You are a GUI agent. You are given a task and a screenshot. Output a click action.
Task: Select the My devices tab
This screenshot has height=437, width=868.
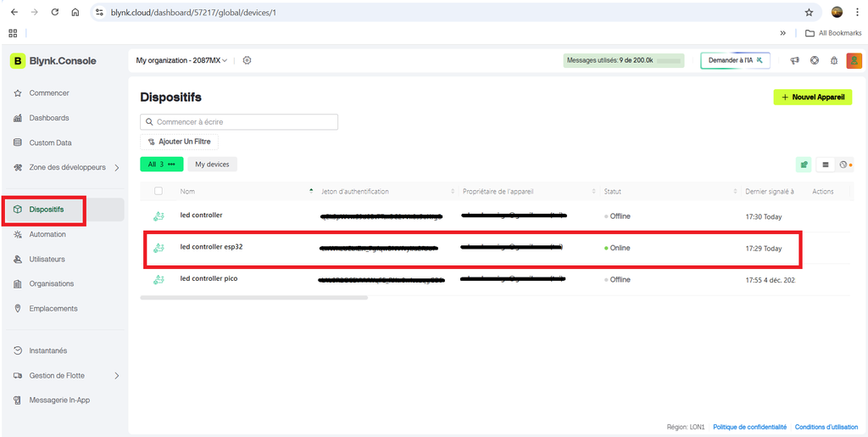[x=213, y=164]
